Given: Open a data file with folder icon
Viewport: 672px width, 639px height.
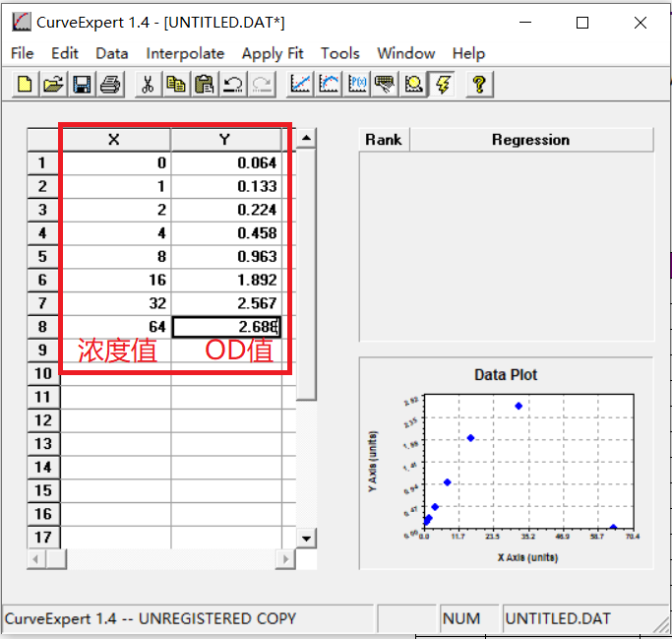Looking at the screenshot, I should click(x=53, y=85).
